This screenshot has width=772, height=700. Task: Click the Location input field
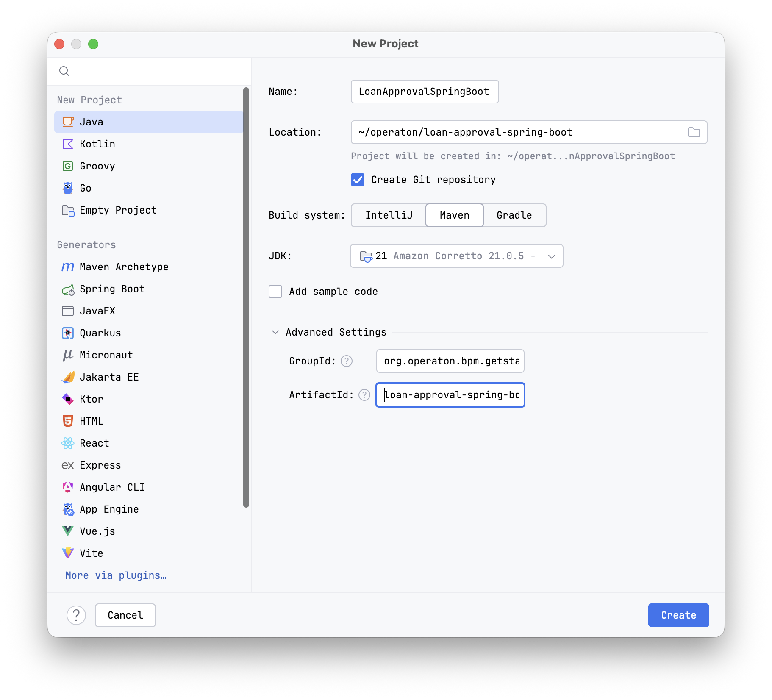click(529, 132)
